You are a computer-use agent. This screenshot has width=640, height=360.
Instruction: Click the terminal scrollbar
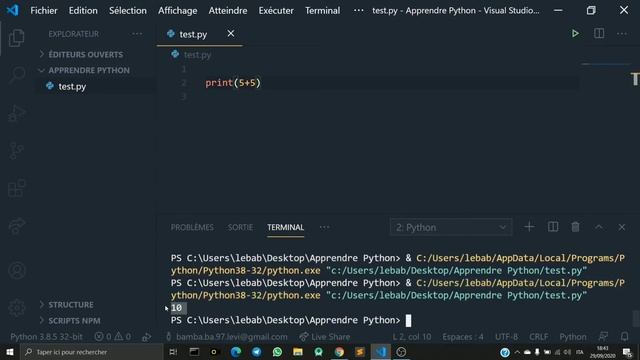[x=635, y=319]
